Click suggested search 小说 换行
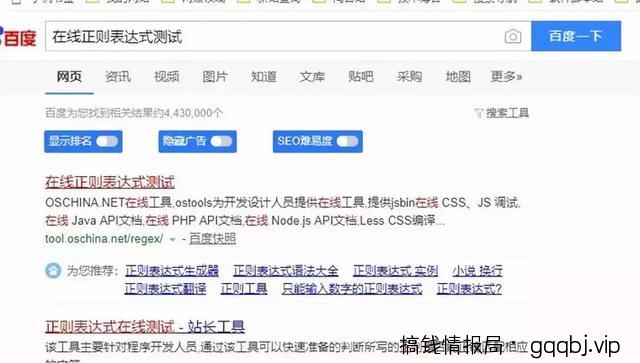Image resolution: width=640 pixels, height=363 pixels. click(x=477, y=270)
